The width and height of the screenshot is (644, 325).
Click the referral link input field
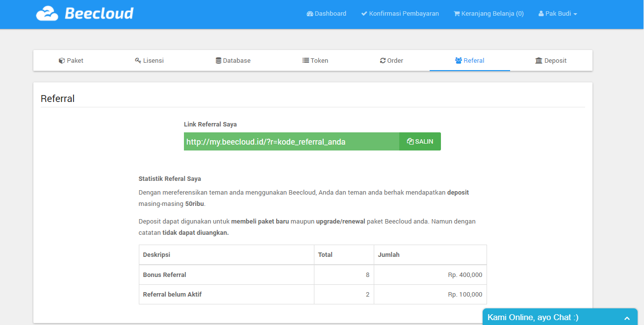(x=291, y=142)
